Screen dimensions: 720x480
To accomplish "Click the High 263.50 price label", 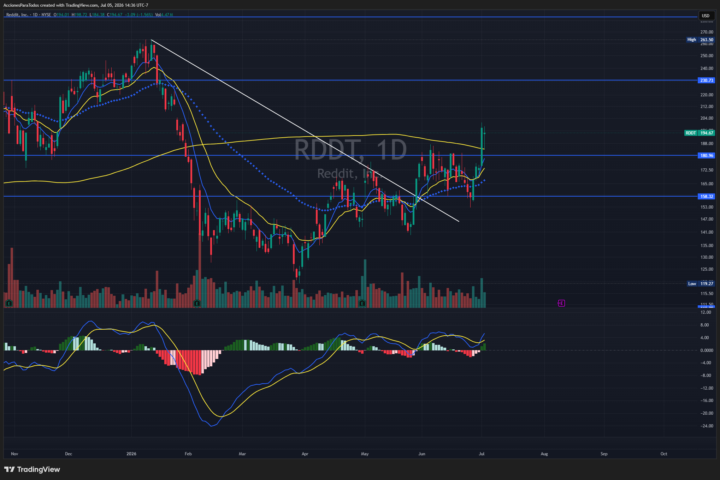I will [700, 40].
